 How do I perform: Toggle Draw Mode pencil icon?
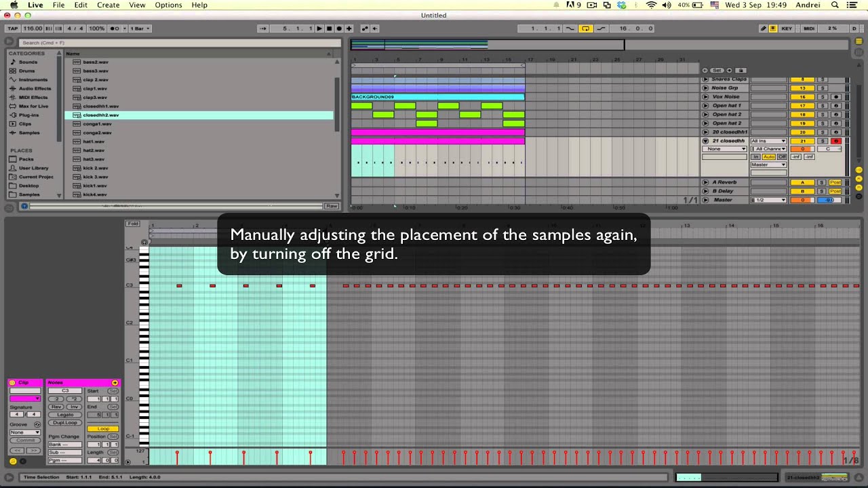pyautogui.click(x=764, y=28)
